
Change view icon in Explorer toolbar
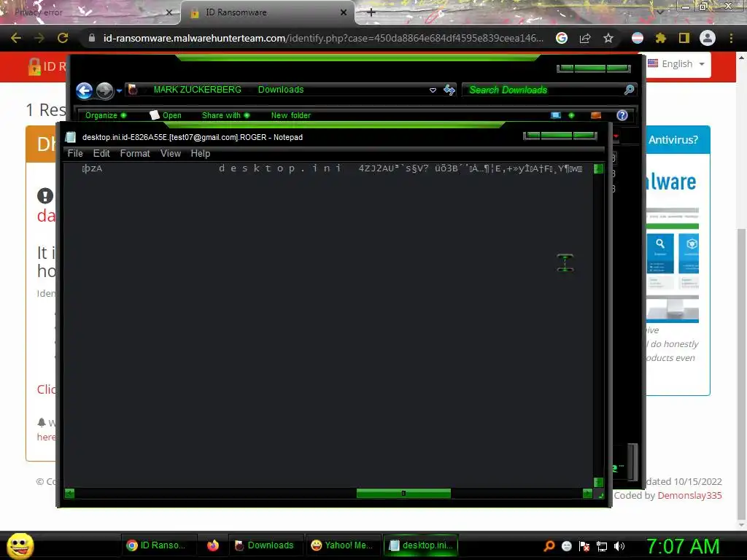tap(555, 115)
